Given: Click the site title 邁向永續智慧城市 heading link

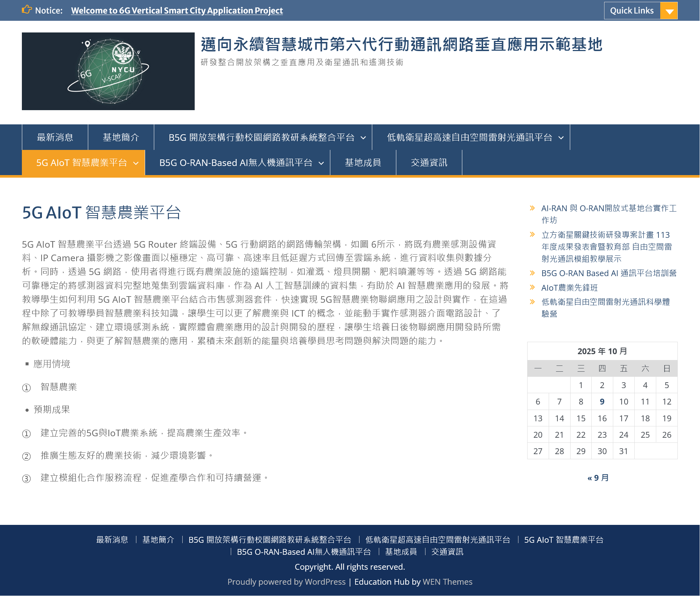Looking at the screenshot, I should point(401,44).
